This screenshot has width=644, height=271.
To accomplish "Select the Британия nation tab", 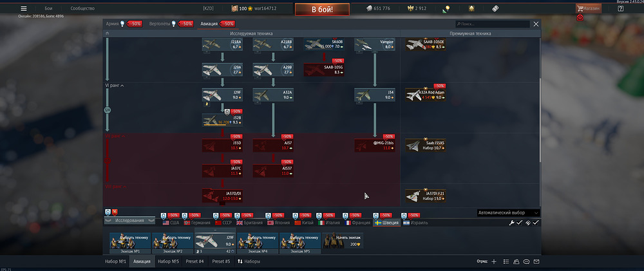I will pyautogui.click(x=250, y=223).
